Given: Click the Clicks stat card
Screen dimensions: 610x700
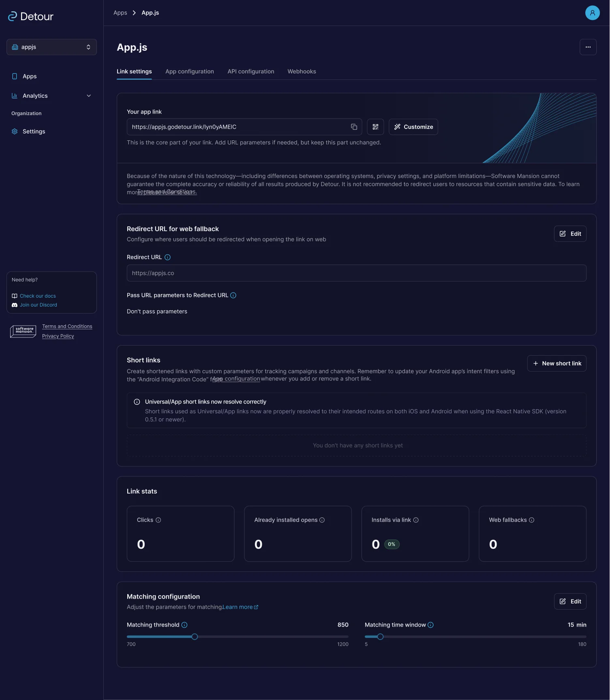Looking at the screenshot, I should pos(180,534).
